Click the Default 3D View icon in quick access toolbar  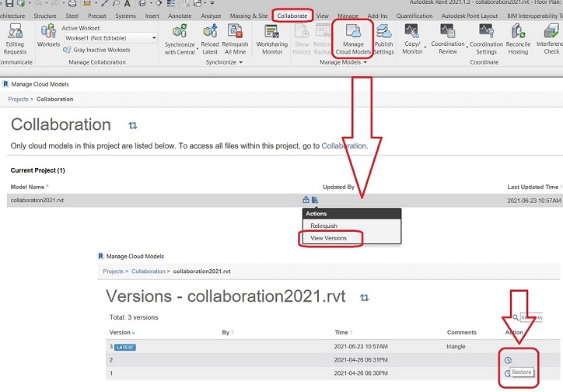tap(142, 4)
